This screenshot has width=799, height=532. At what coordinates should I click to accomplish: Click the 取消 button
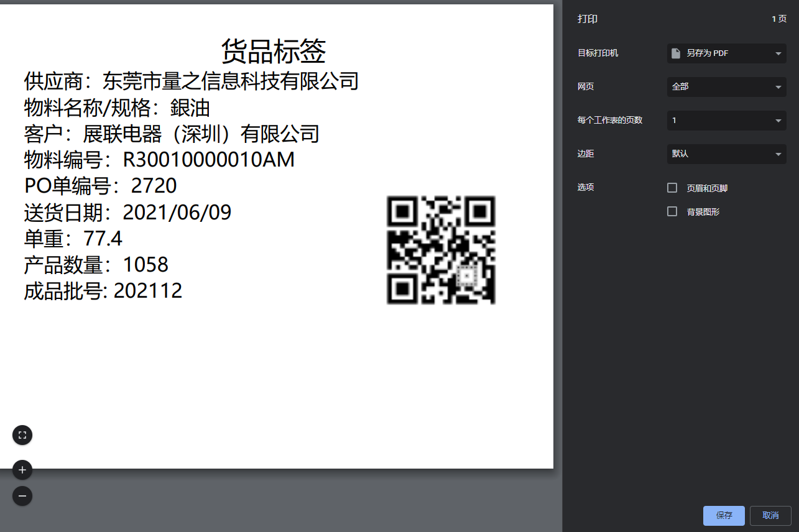pyautogui.click(x=770, y=516)
